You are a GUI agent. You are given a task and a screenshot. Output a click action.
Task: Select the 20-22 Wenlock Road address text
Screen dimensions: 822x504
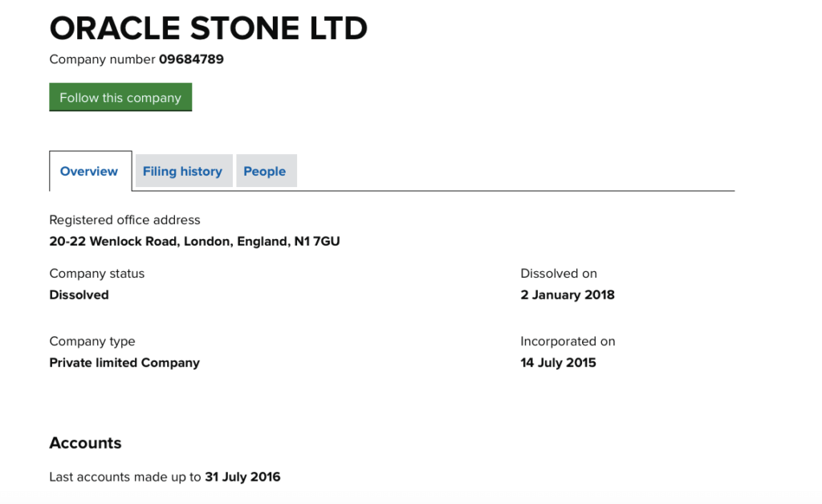(194, 241)
